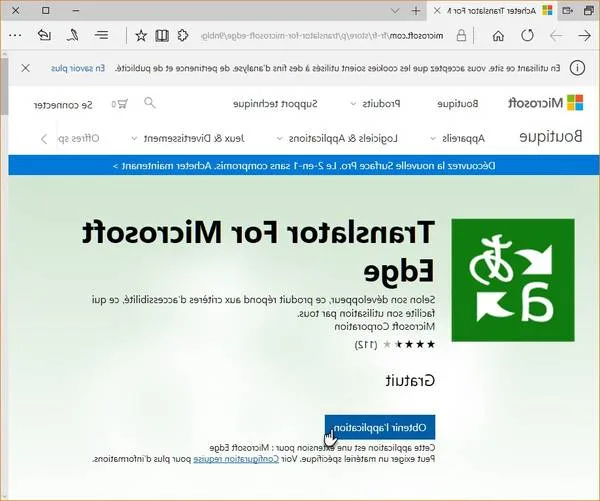This screenshot has width=600, height=501.
Task: Open Support technique nav item
Action: tap(275, 104)
